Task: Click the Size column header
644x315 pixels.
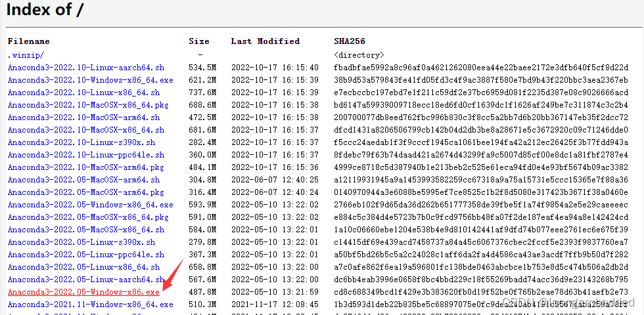Action: (x=198, y=41)
